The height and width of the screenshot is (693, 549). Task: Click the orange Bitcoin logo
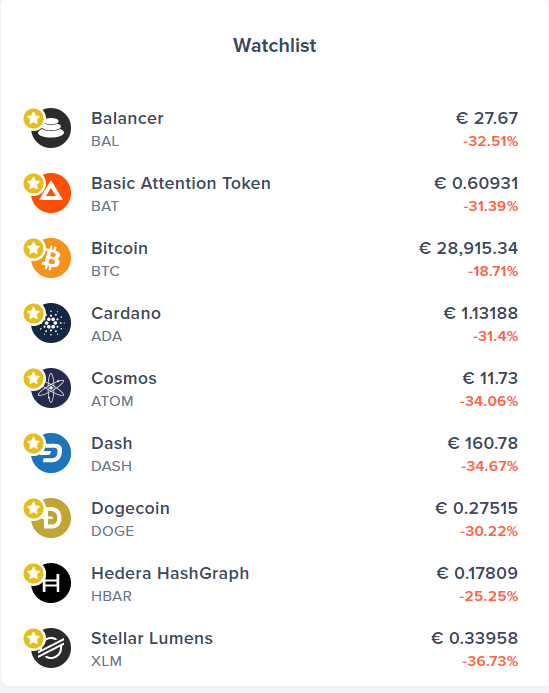(x=51, y=258)
